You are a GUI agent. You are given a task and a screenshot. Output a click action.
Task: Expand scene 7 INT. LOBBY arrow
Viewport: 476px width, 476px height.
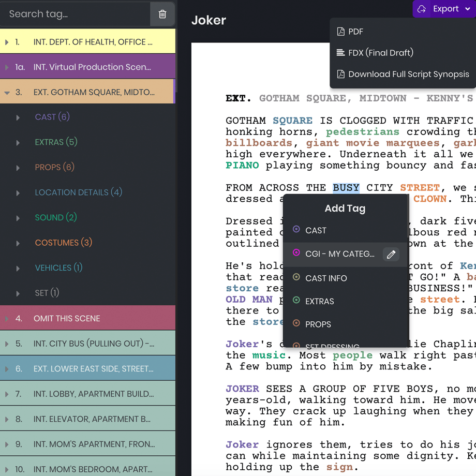click(7, 394)
